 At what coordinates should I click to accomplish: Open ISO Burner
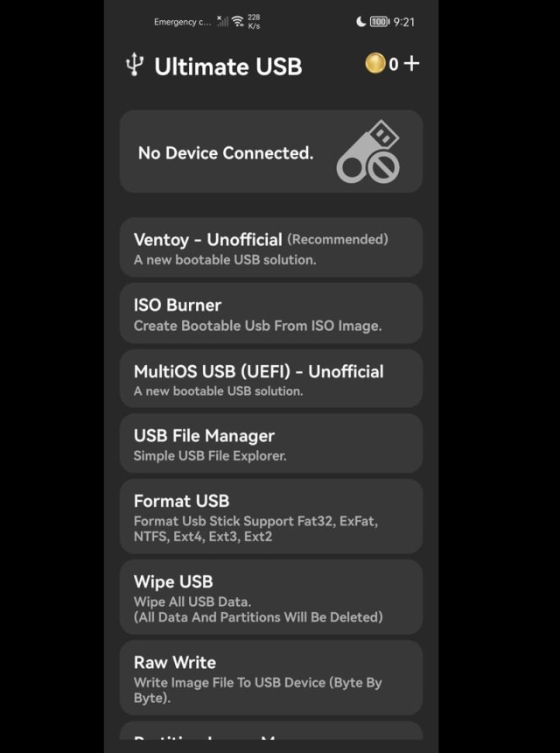pos(271,313)
